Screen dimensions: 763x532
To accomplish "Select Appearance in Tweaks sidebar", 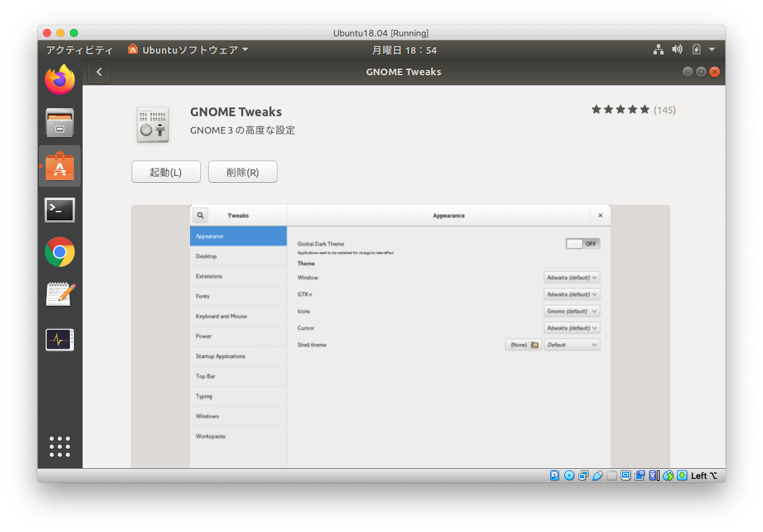I will point(238,236).
